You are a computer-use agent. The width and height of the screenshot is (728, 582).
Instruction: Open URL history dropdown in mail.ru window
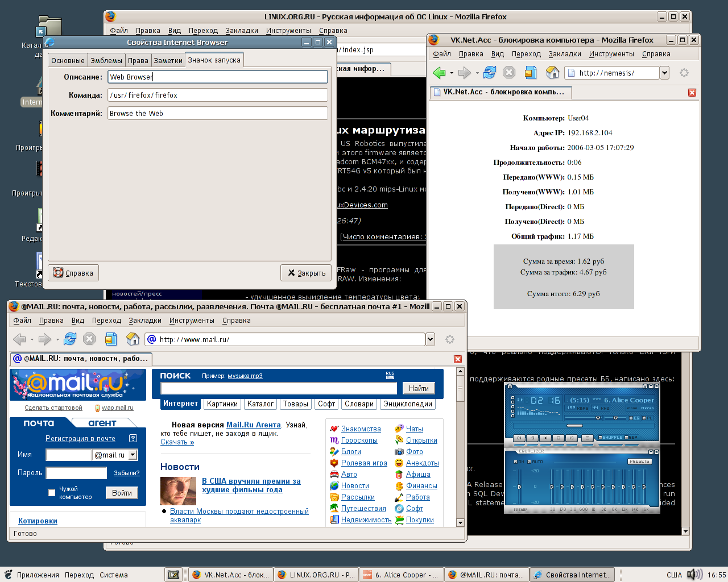click(x=430, y=339)
